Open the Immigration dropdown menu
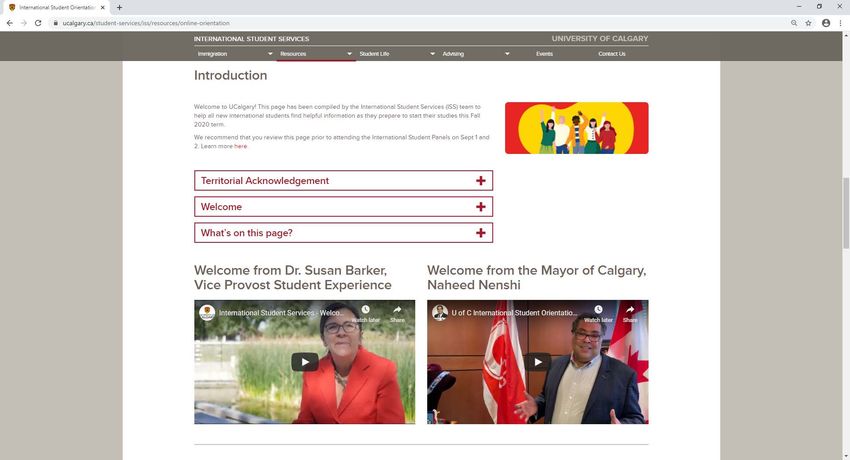850x460 pixels. 235,54
